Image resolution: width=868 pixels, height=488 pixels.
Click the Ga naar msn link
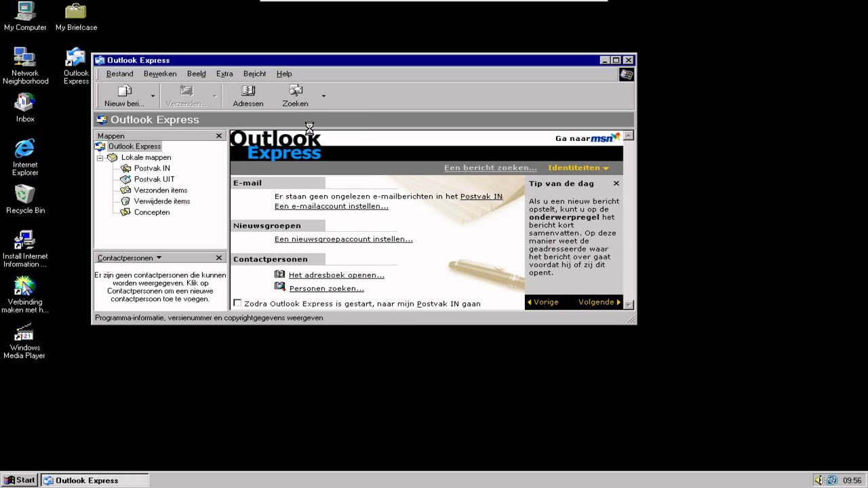[x=587, y=138]
